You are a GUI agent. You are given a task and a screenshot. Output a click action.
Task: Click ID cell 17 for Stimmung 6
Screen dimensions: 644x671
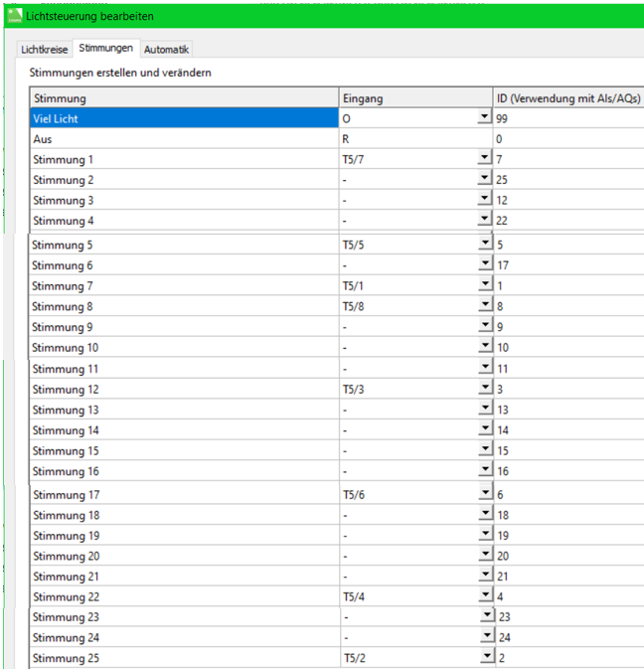(x=568, y=265)
